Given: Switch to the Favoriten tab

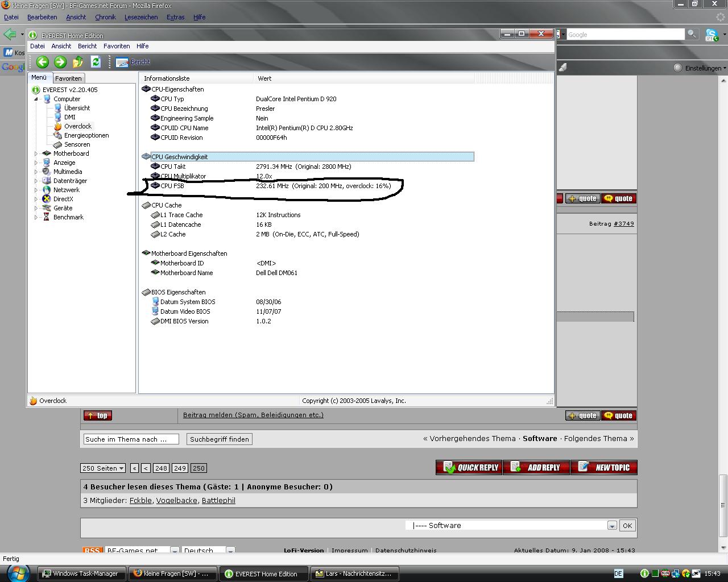Looking at the screenshot, I should (68, 78).
